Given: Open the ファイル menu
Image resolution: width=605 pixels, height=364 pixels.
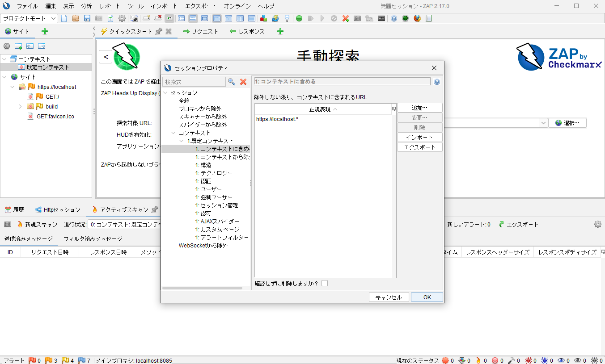Looking at the screenshot, I should click(27, 6).
